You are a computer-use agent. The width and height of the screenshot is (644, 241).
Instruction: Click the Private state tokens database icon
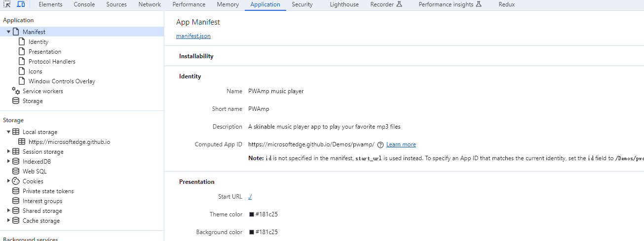click(x=16, y=191)
